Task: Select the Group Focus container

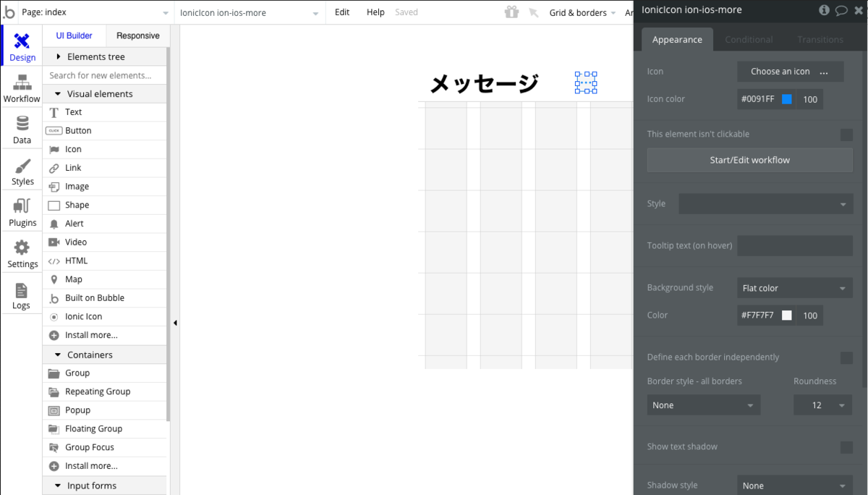Action: pyautogui.click(x=105, y=448)
